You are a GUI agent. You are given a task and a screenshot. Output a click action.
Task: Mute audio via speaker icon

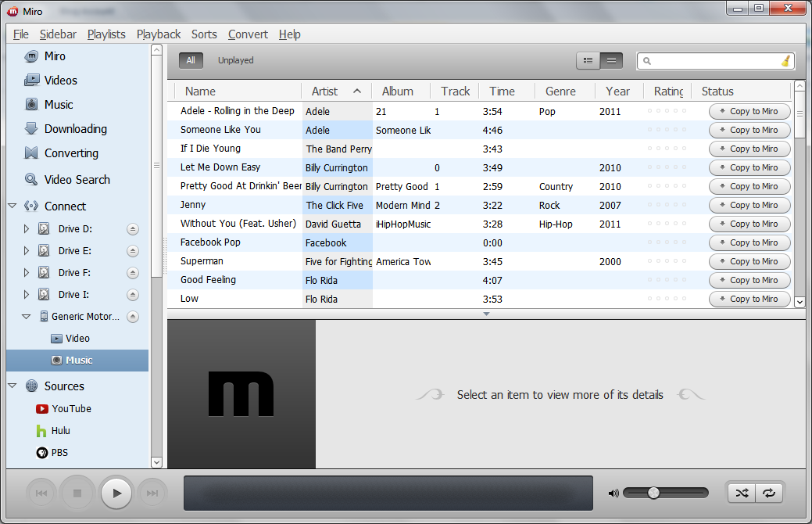(x=613, y=493)
